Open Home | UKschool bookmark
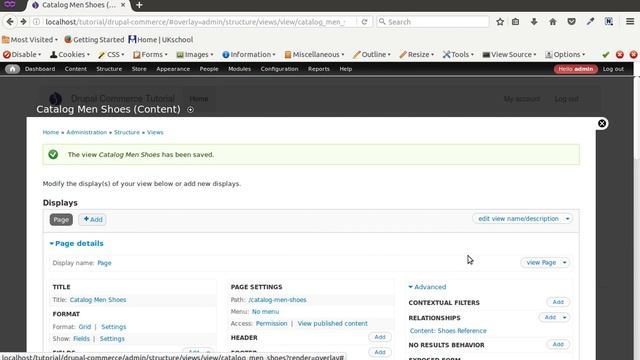The width and height of the screenshot is (640, 360). point(161,40)
